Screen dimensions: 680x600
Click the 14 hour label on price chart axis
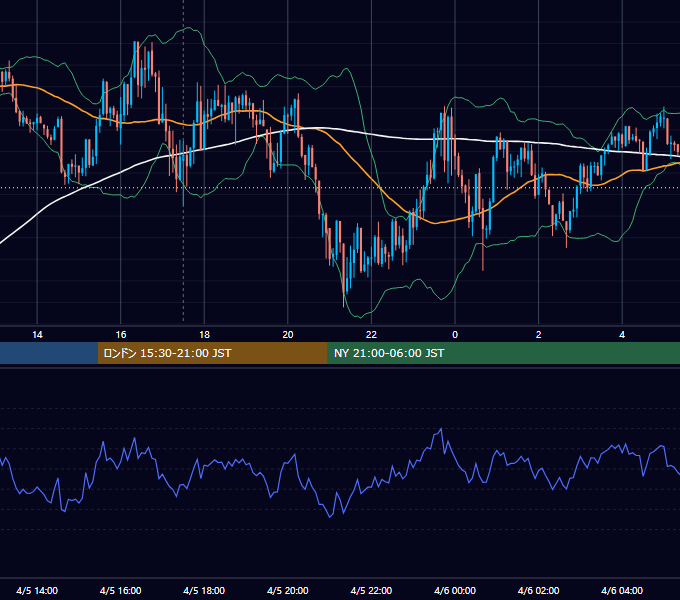tap(37, 335)
